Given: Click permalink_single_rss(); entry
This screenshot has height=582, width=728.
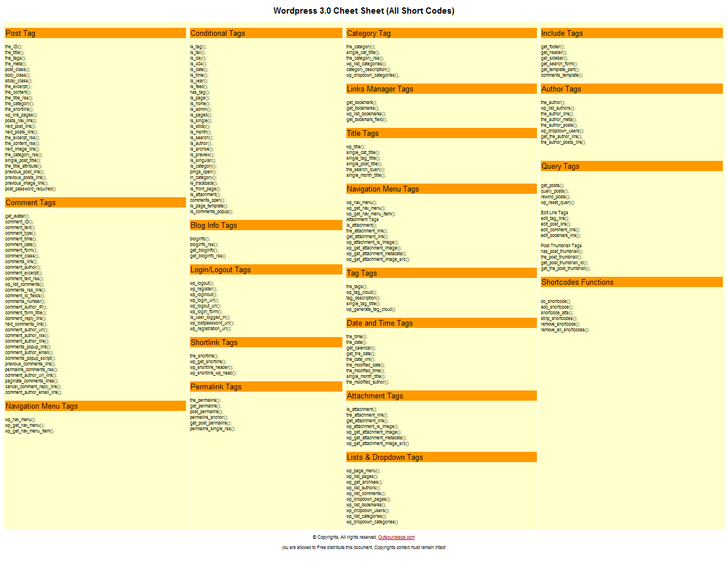Looking at the screenshot, I should (213, 429).
